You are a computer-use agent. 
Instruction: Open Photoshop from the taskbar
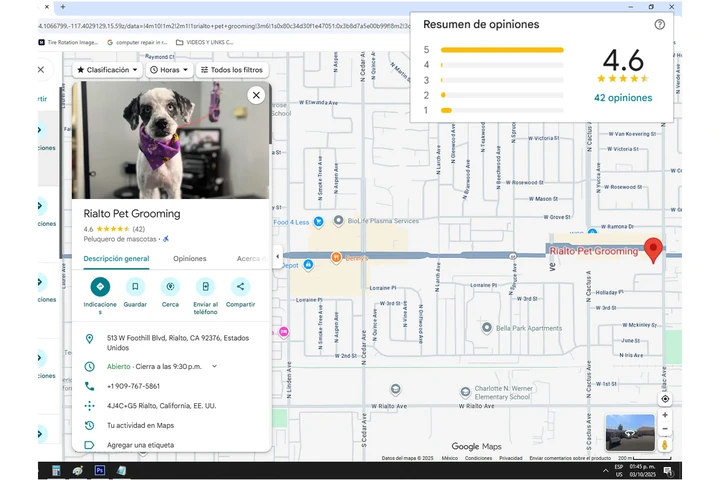(x=100, y=470)
